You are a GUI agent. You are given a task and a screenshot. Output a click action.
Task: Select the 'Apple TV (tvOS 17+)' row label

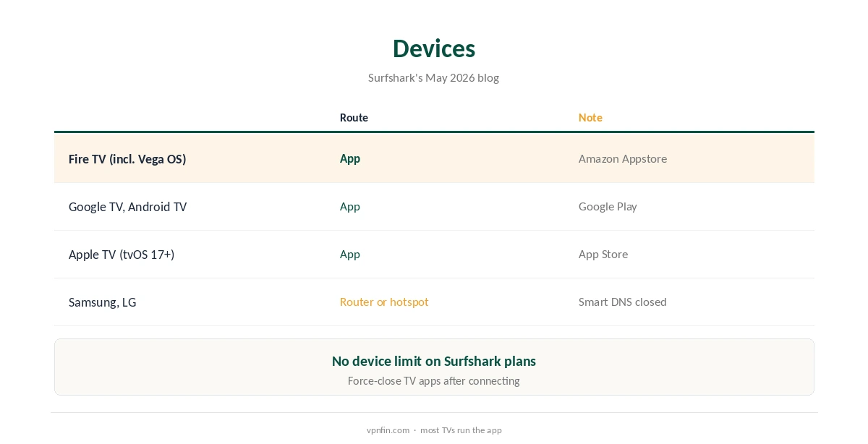122,255
